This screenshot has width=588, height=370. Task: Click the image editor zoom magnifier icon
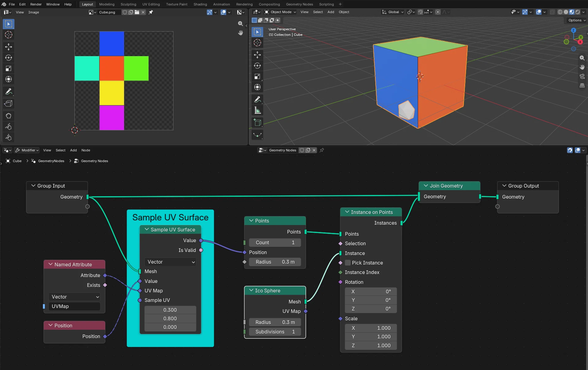pos(241,24)
